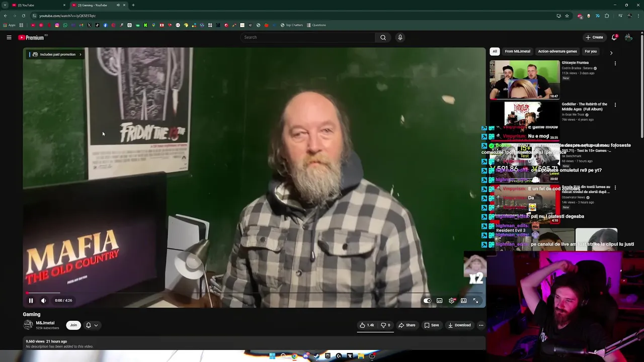This screenshot has height=362, width=644.
Task: Open the M&Jmetal channel name link
Action: 45,323
